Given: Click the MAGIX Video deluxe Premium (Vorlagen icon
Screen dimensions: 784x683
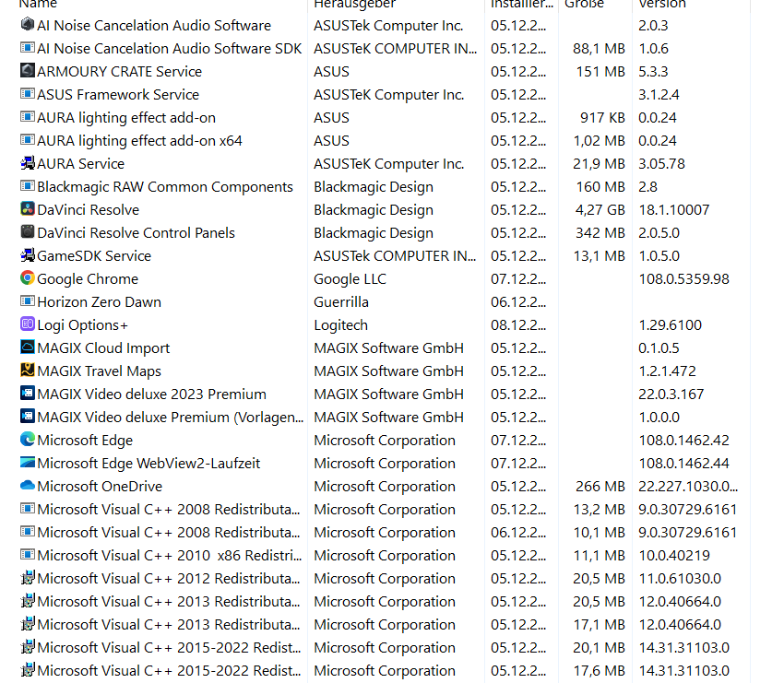Looking at the screenshot, I should coord(28,416).
